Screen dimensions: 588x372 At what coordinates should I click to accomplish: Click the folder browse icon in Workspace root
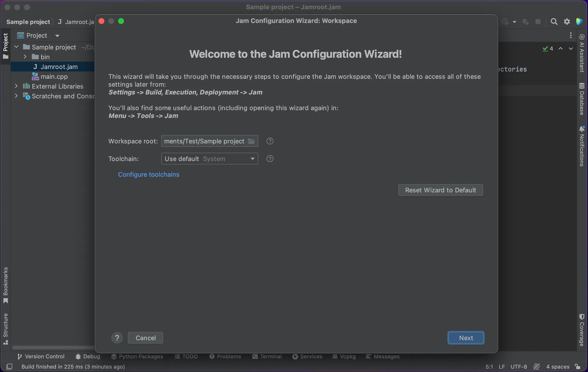251,141
